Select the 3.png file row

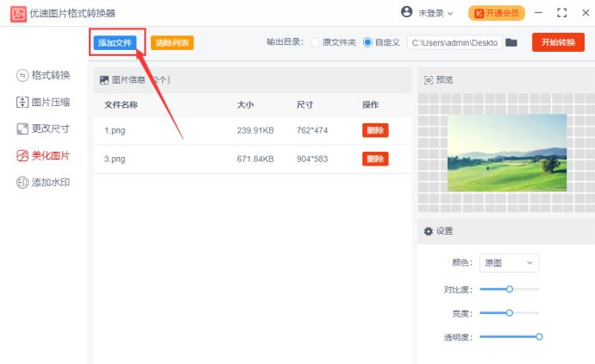tap(253, 159)
